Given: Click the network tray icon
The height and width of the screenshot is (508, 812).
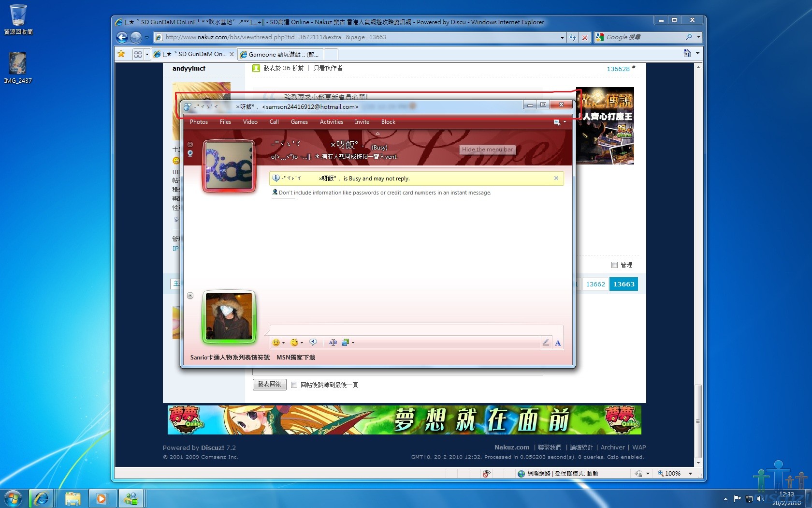Looking at the screenshot, I should tap(749, 498).
